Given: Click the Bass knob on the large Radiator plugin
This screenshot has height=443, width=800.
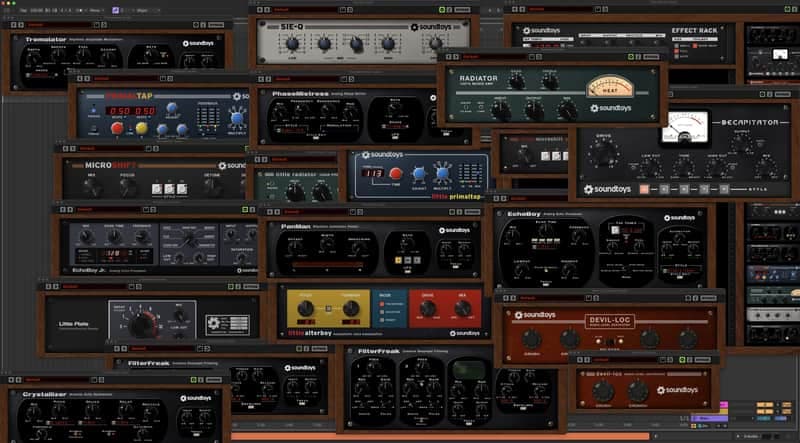Looking at the screenshot, I should click(x=516, y=81).
